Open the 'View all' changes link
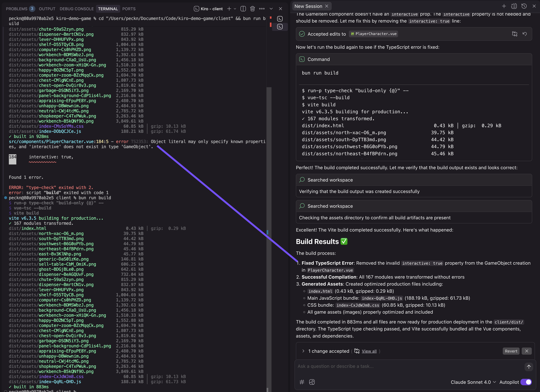540x392 pixels. (369, 351)
